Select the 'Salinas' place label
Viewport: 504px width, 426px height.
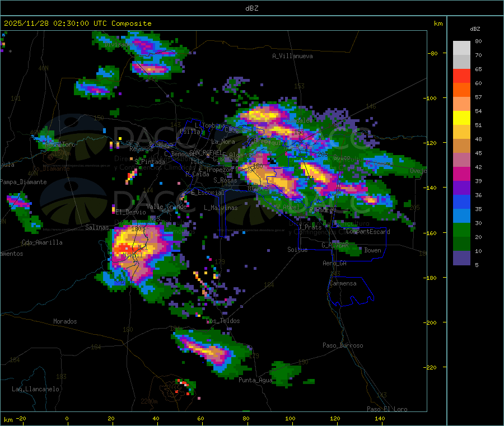coord(97,227)
